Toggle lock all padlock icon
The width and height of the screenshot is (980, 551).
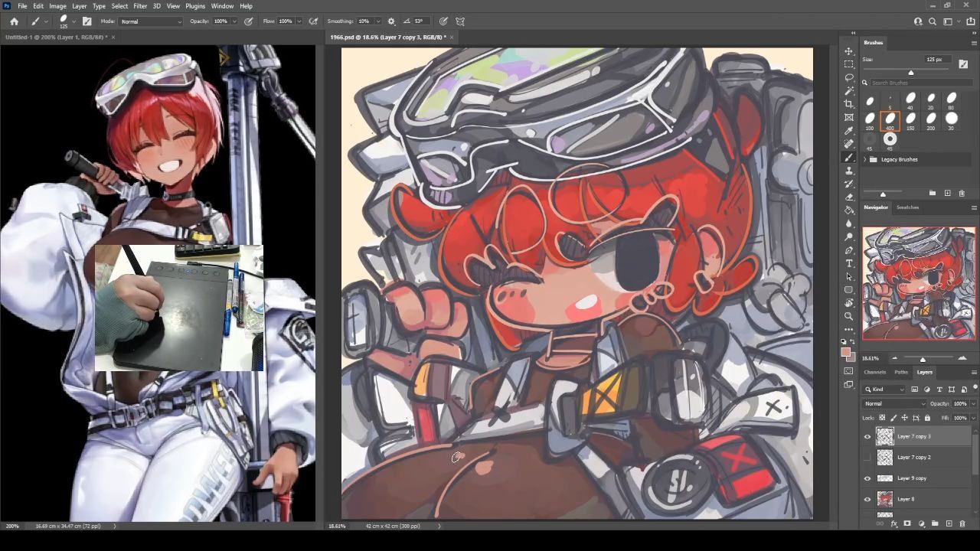[927, 418]
